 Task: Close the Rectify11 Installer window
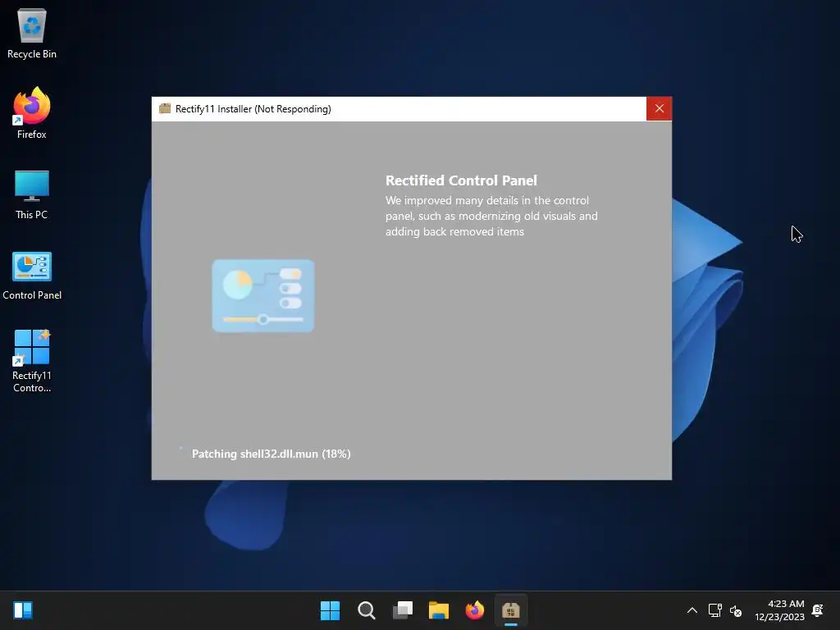[x=659, y=109]
